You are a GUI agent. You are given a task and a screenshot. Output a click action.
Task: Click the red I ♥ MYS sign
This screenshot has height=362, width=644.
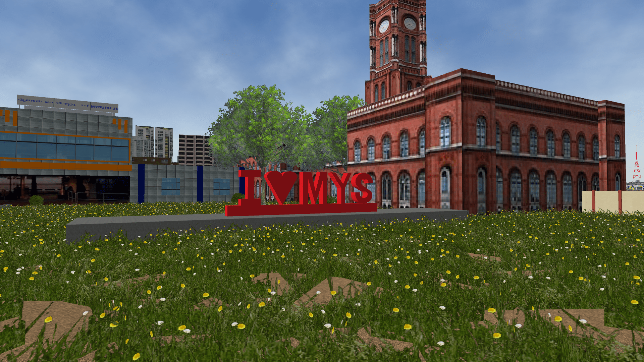[301, 193]
